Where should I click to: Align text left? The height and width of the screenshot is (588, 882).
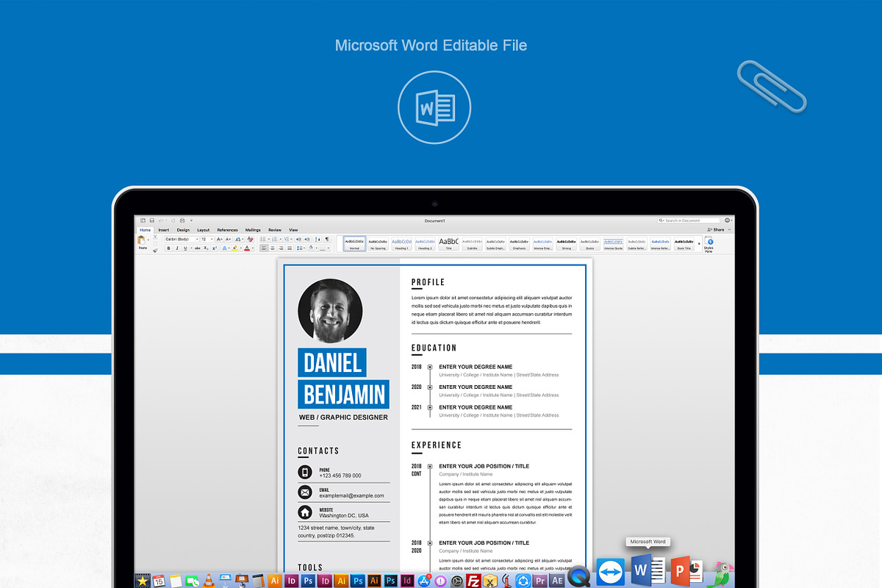[x=264, y=248]
